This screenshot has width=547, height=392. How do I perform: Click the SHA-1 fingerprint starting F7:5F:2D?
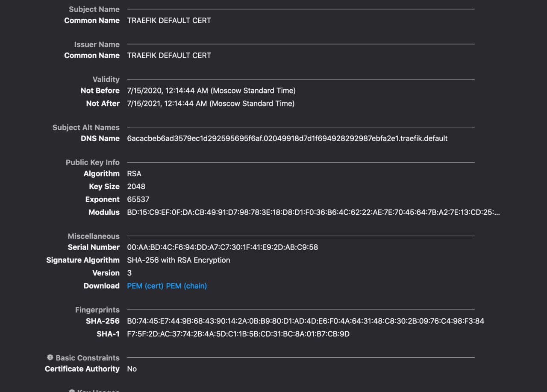coord(238,334)
